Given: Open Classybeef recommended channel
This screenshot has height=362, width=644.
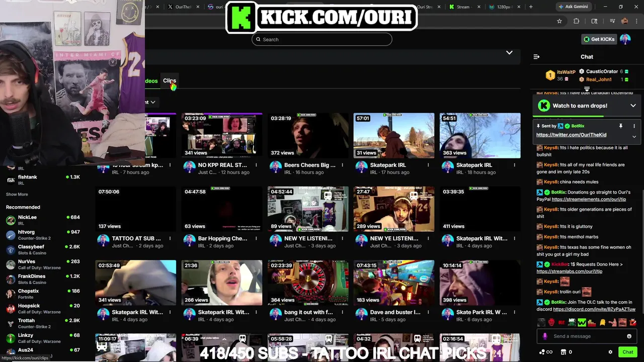Looking at the screenshot, I should click(43, 249).
